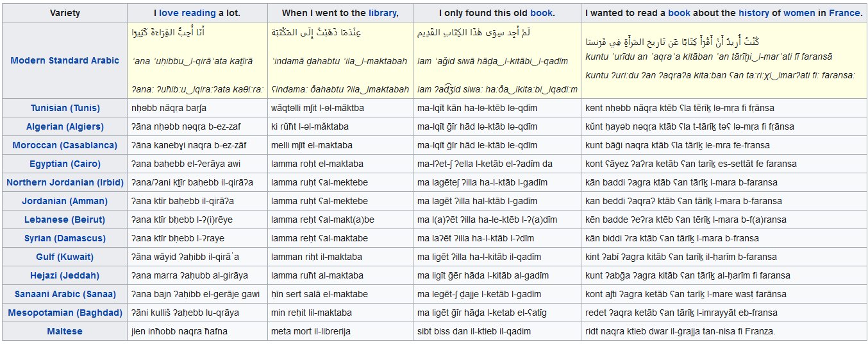Click the Maltese variety link
Screen dimensions: 868x344
point(65,331)
